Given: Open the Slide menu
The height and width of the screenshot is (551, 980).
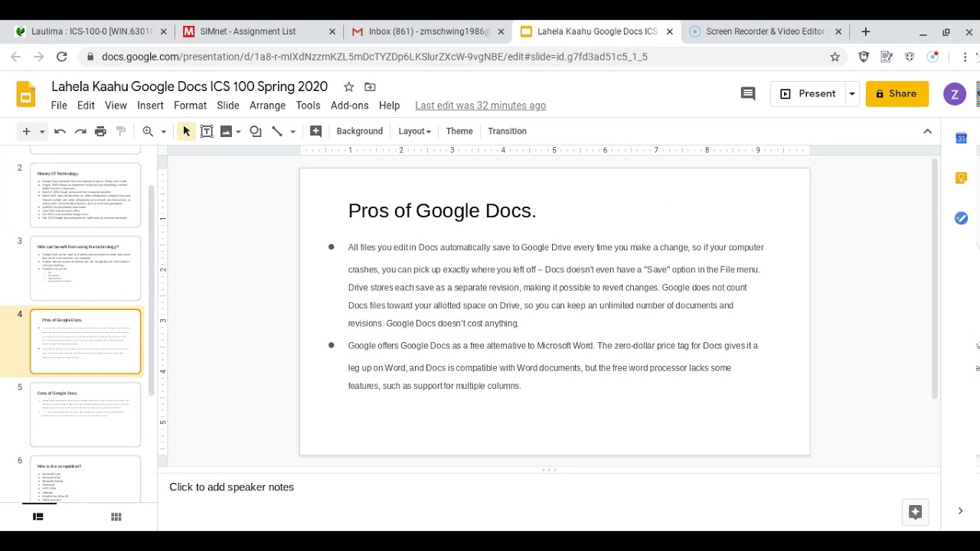Looking at the screenshot, I should click(x=228, y=106).
